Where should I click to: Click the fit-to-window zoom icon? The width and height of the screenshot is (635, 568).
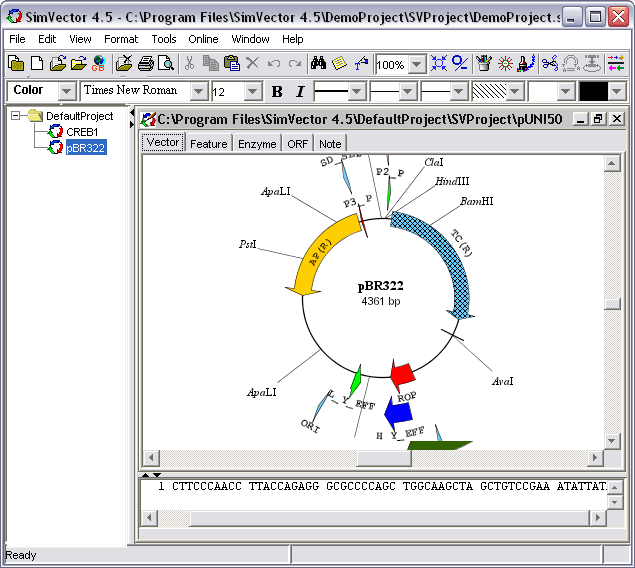(438, 64)
